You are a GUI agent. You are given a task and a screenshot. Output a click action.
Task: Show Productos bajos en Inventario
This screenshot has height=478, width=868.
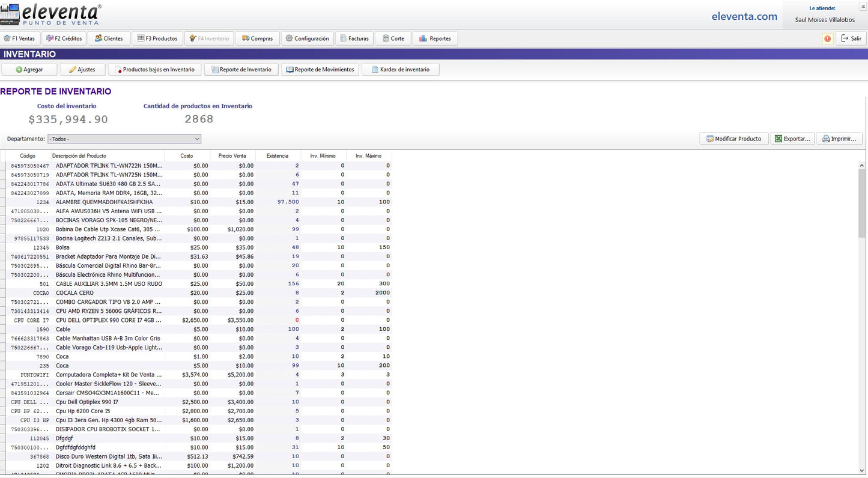(154, 70)
